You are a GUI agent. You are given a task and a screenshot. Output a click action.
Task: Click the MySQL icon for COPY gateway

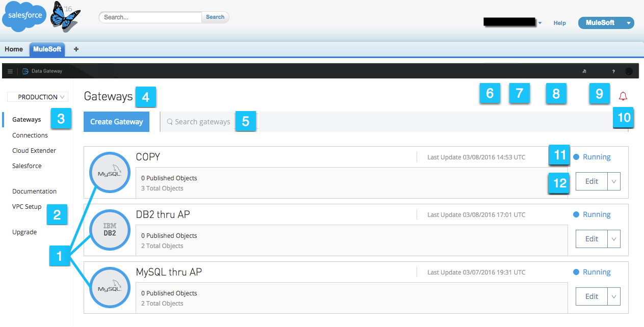click(x=110, y=173)
